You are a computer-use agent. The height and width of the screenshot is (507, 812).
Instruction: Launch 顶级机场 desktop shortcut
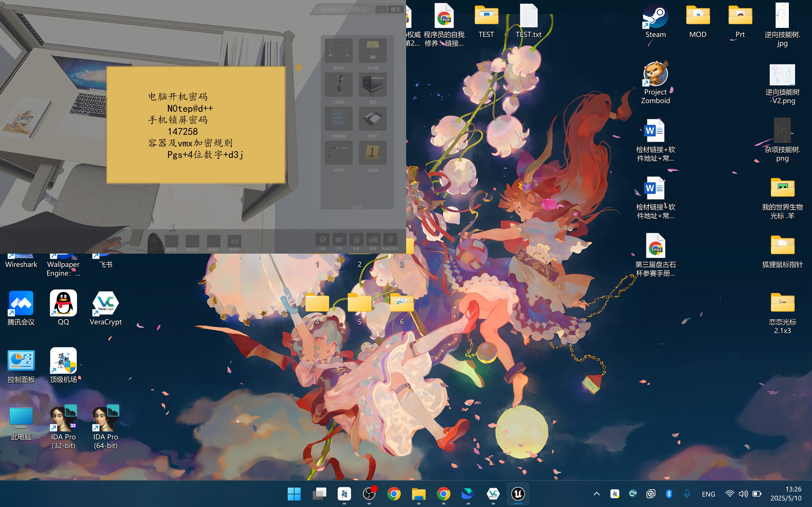point(63,366)
